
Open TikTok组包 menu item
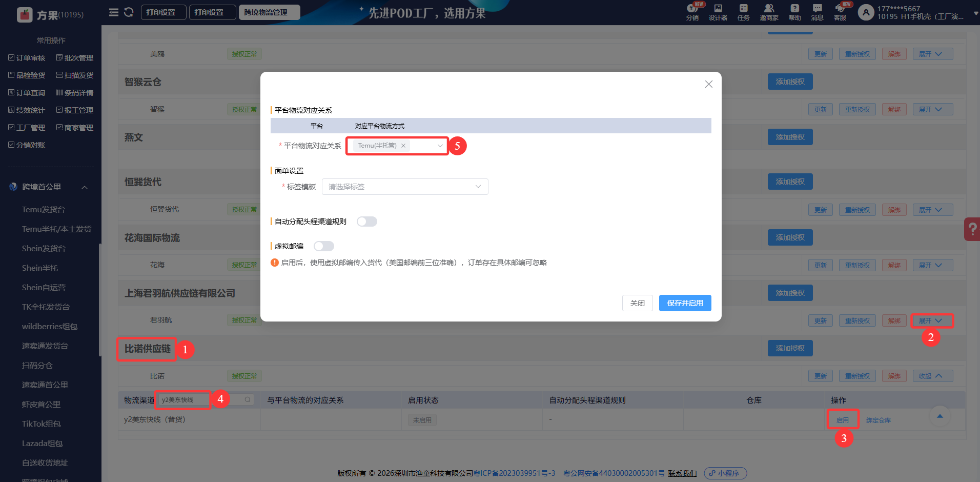pyautogui.click(x=41, y=424)
